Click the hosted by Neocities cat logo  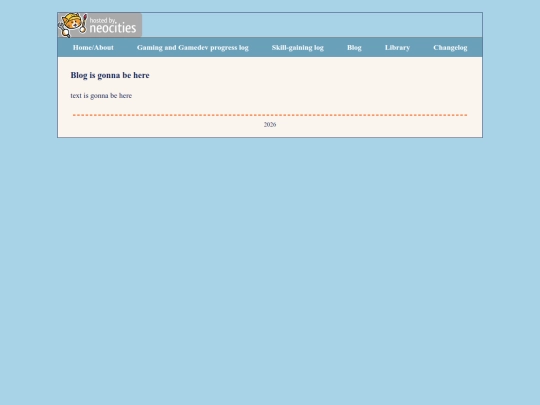(x=100, y=25)
